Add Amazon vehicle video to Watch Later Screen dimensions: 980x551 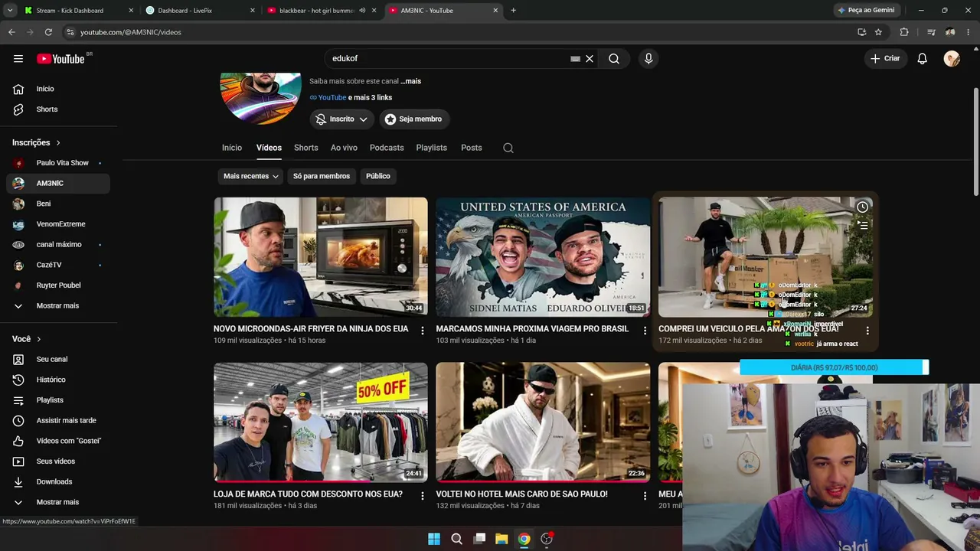click(862, 207)
